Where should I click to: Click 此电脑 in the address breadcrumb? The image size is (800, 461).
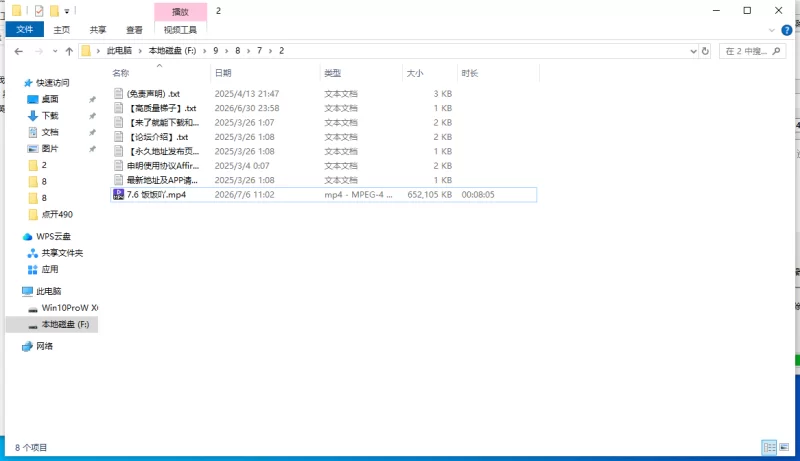point(119,51)
